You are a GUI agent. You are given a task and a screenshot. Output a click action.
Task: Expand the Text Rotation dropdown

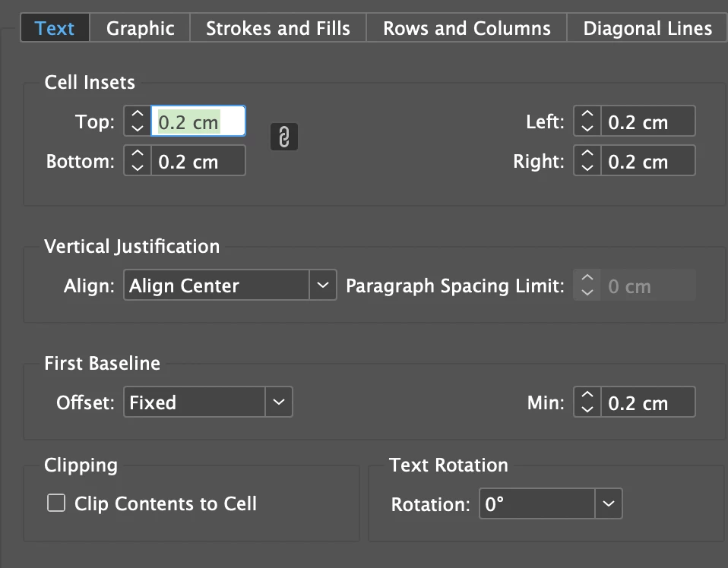coord(608,504)
